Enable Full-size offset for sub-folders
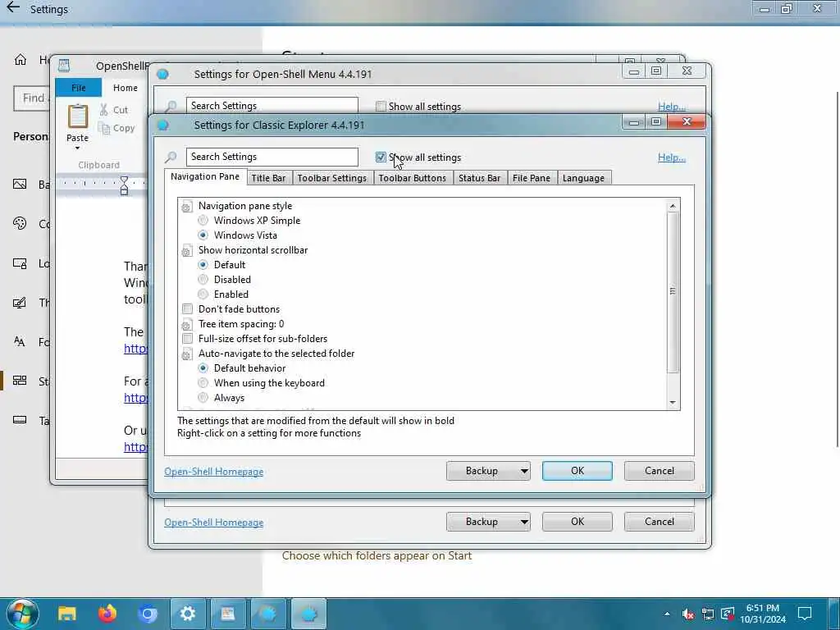Viewport: 840px width, 630px height. click(188, 339)
